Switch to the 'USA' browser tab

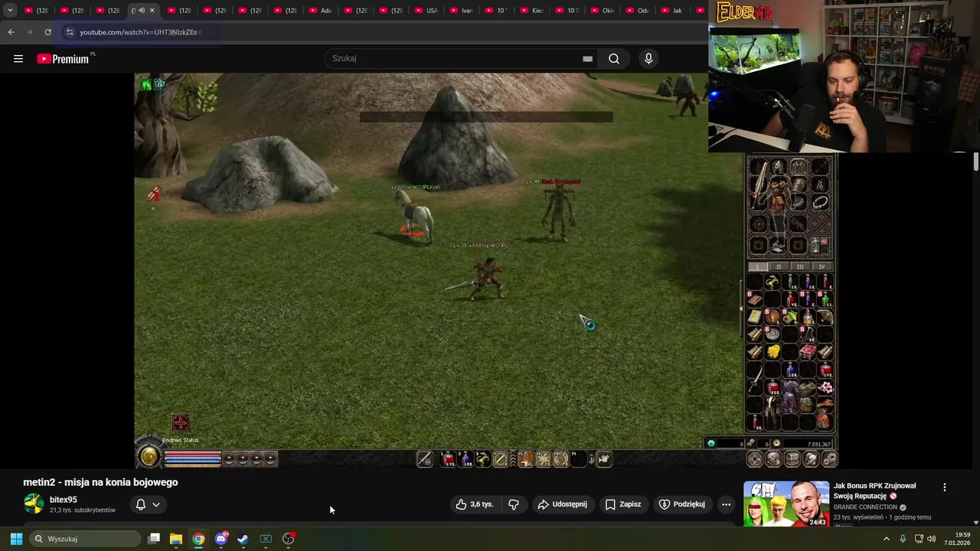point(425,11)
